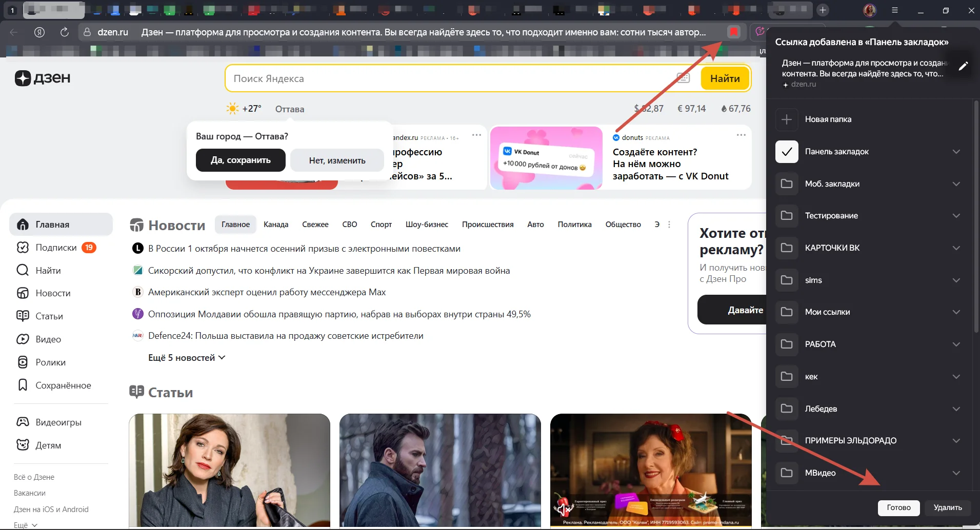
Task: Click the red bookmark icon in address bar
Action: pyautogui.click(x=734, y=32)
